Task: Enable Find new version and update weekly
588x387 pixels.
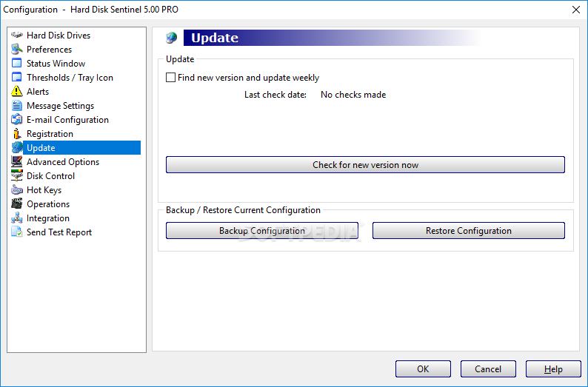Action: pos(170,78)
